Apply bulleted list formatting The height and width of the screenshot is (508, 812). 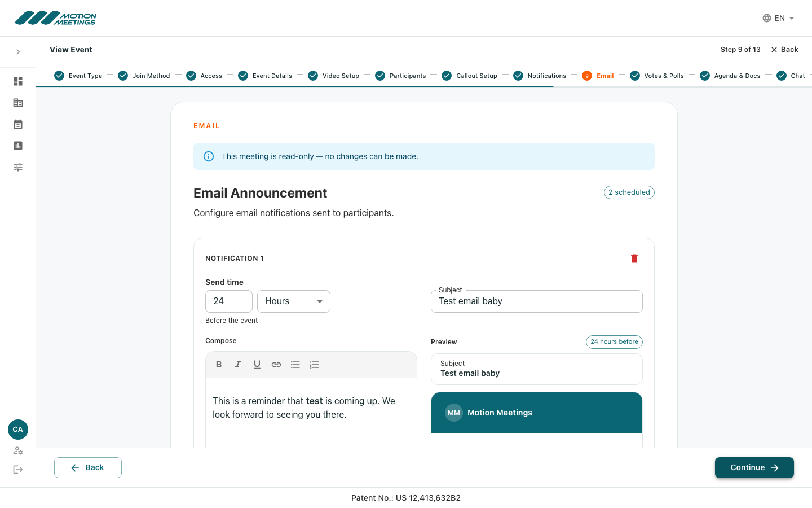coord(295,365)
